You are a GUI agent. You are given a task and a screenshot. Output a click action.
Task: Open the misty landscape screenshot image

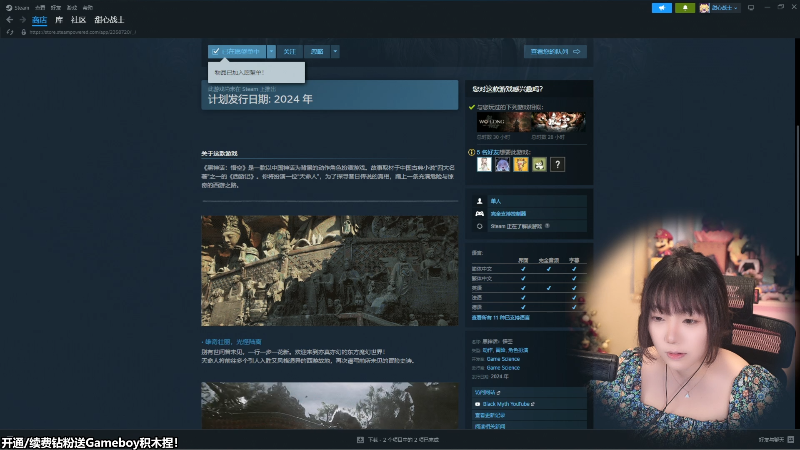pos(330,406)
